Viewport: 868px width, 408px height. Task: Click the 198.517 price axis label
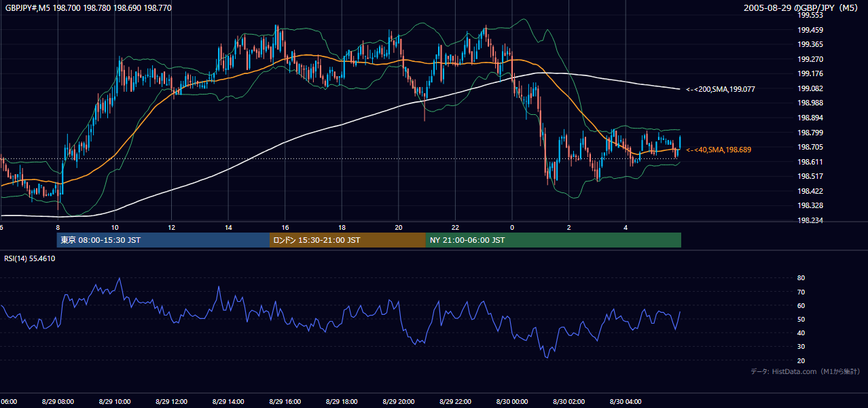click(x=810, y=176)
